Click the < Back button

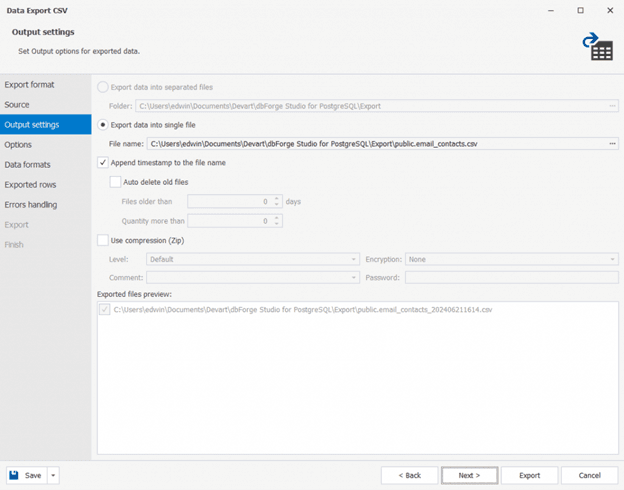[x=409, y=475]
